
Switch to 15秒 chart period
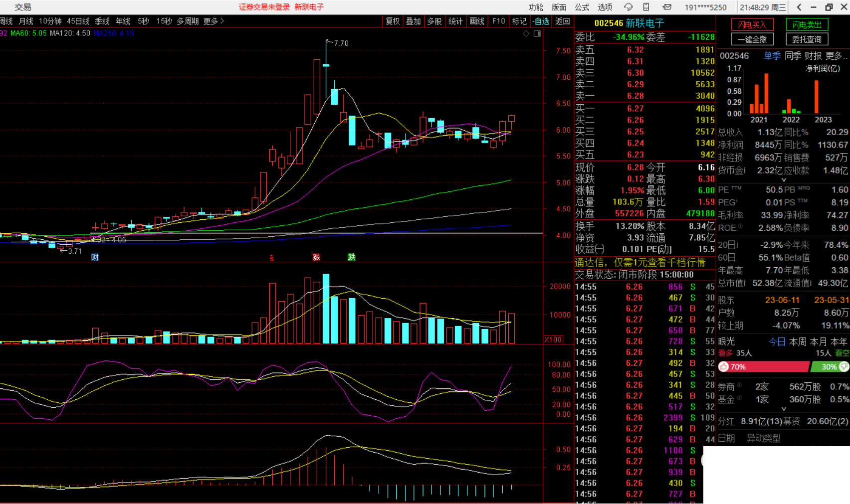click(164, 21)
